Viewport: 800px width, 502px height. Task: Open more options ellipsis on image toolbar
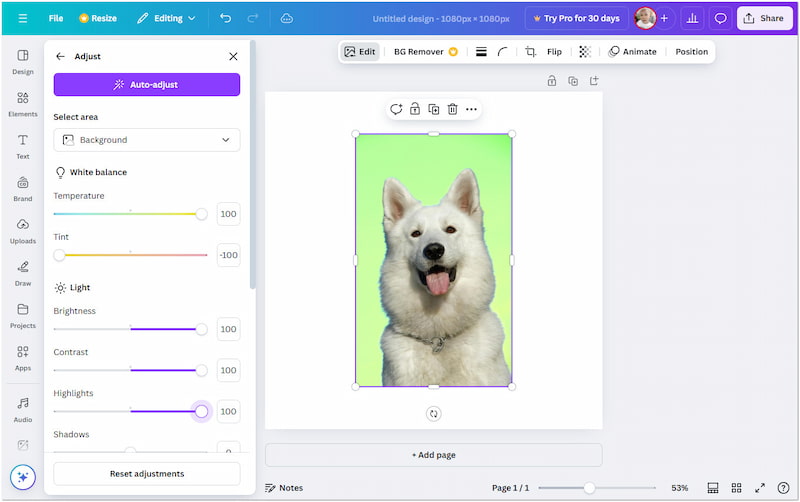coord(471,109)
